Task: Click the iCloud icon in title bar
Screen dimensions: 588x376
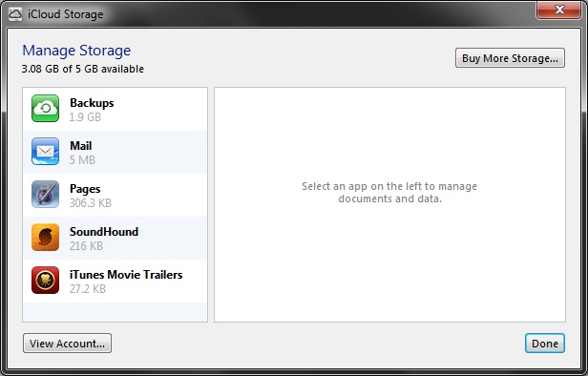Action: click(15, 14)
